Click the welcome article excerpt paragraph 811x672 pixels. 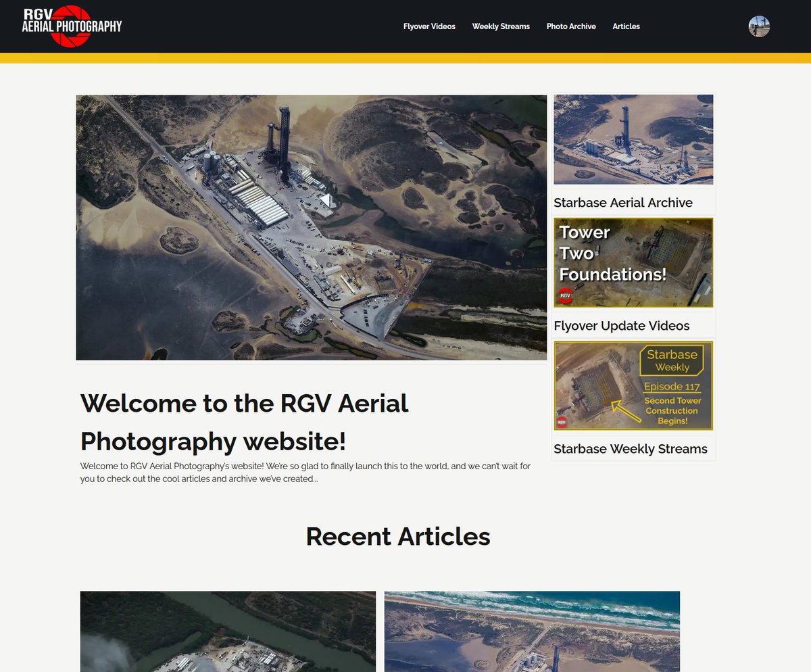tap(305, 472)
